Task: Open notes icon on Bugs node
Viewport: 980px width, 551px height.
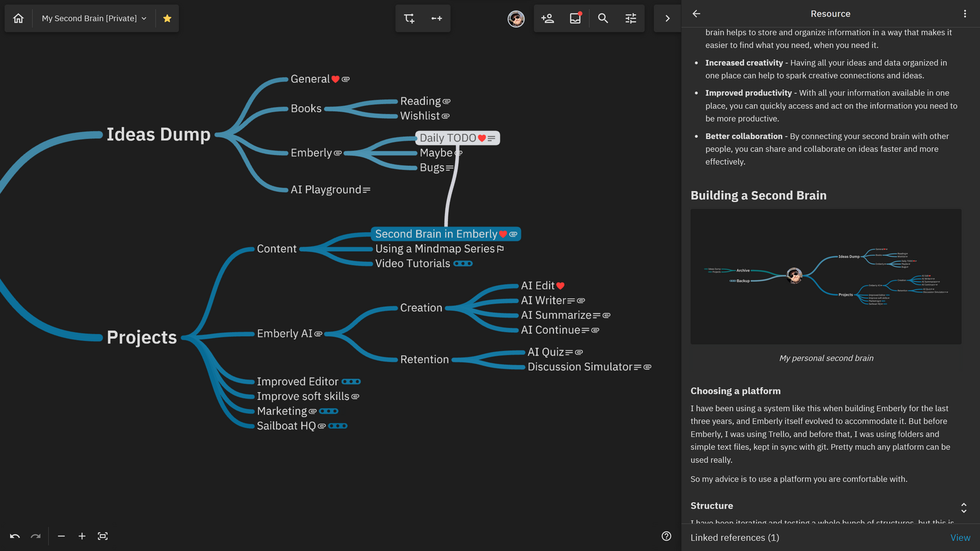Action: [450, 168]
